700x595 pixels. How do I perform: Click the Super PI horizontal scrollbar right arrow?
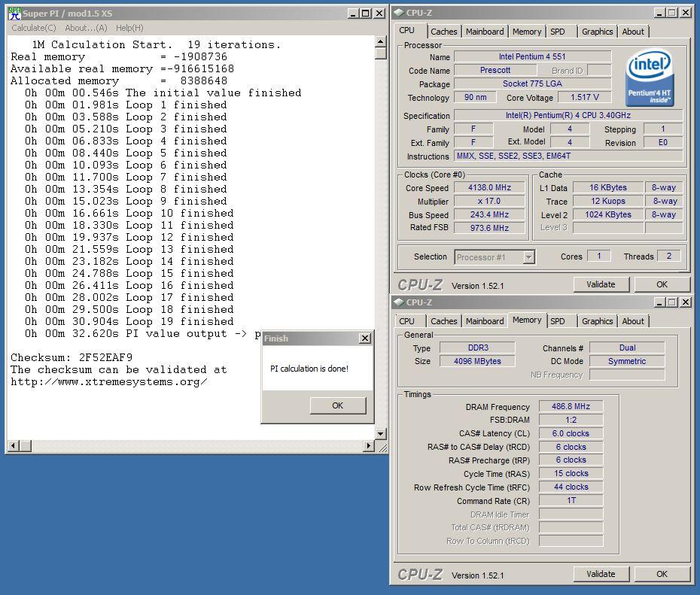click(x=368, y=445)
